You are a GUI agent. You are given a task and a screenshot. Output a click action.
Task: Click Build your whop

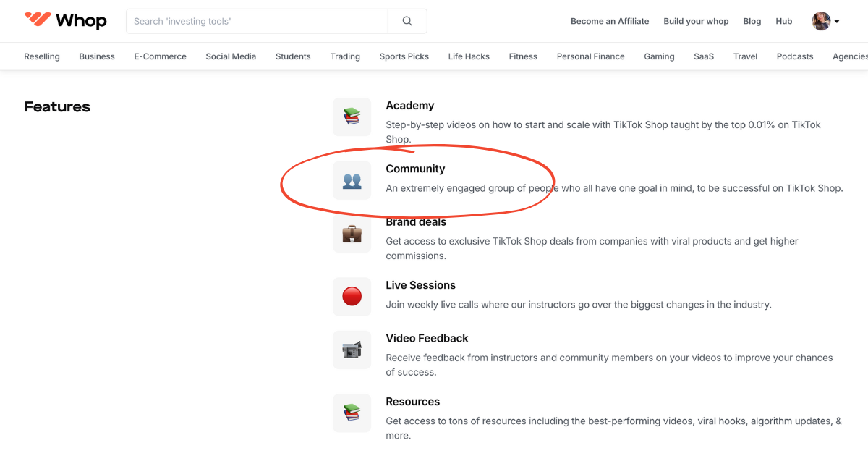click(x=696, y=21)
